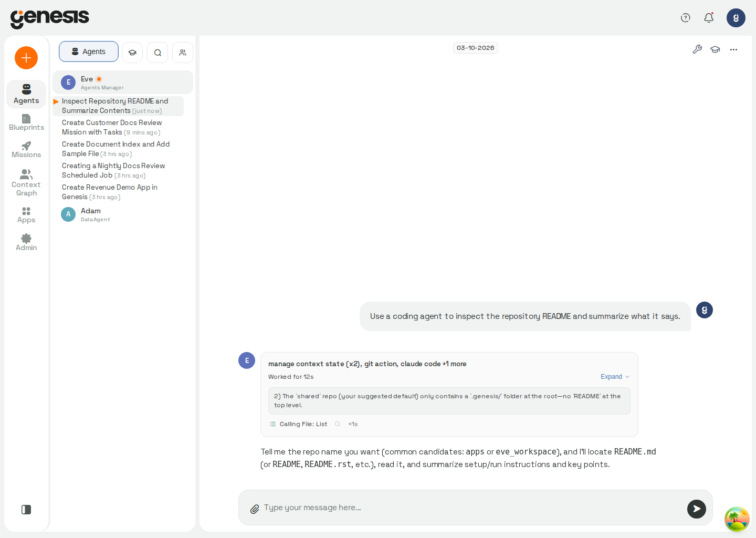This screenshot has height=538, width=756.
Task: Open Apps in the sidebar
Action: coord(26,215)
